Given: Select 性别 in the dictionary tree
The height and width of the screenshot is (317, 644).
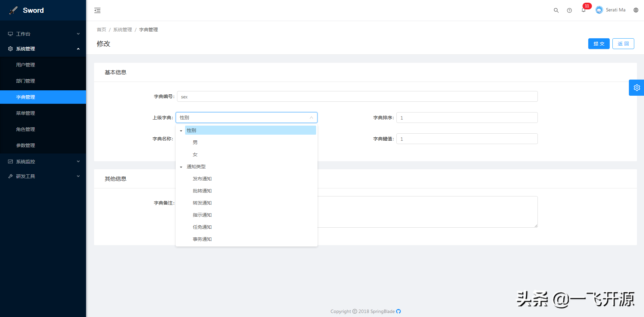Looking at the screenshot, I should coord(250,130).
